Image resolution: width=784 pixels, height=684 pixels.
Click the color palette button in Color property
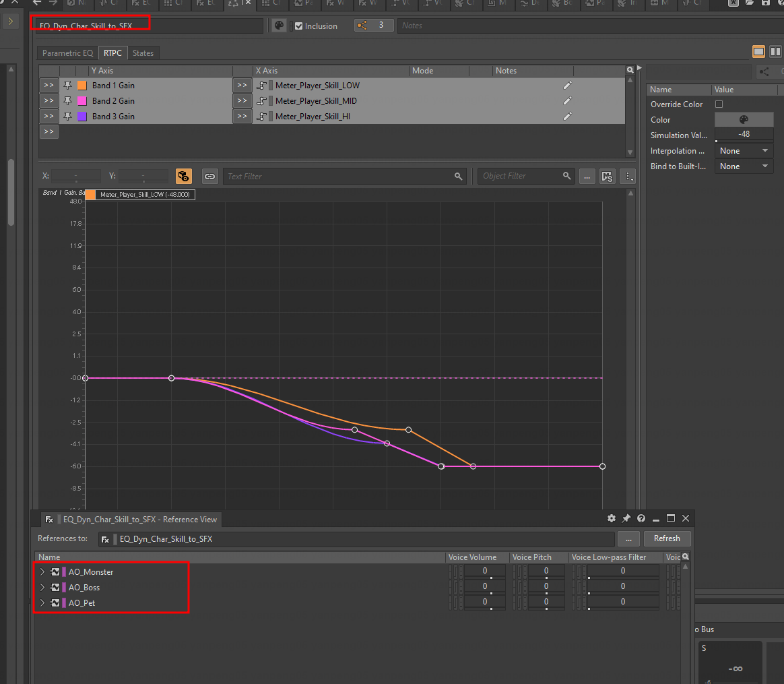click(x=744, y=119)
